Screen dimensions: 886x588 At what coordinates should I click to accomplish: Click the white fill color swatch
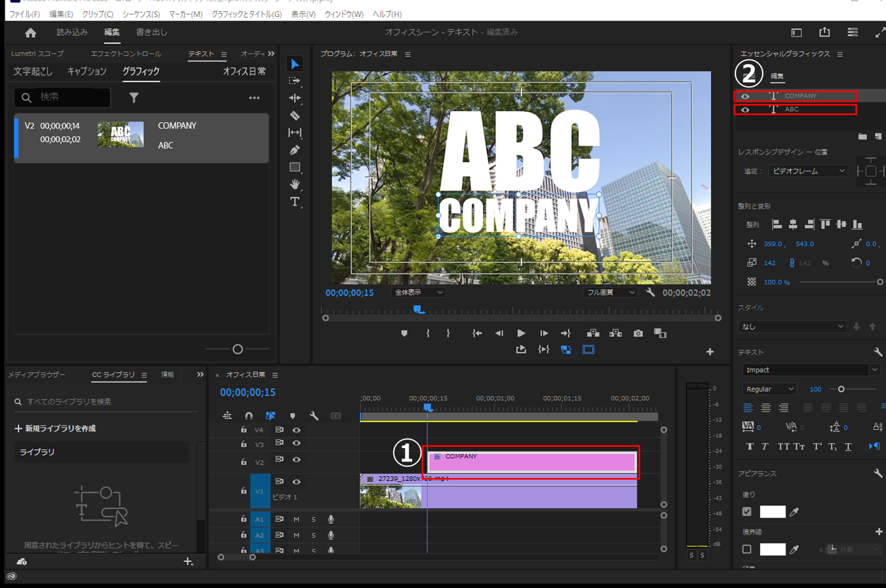coord(773,512)
